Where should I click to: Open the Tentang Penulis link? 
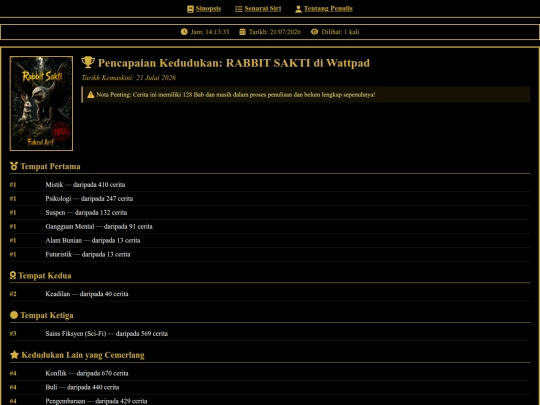[x=328, y=9]
